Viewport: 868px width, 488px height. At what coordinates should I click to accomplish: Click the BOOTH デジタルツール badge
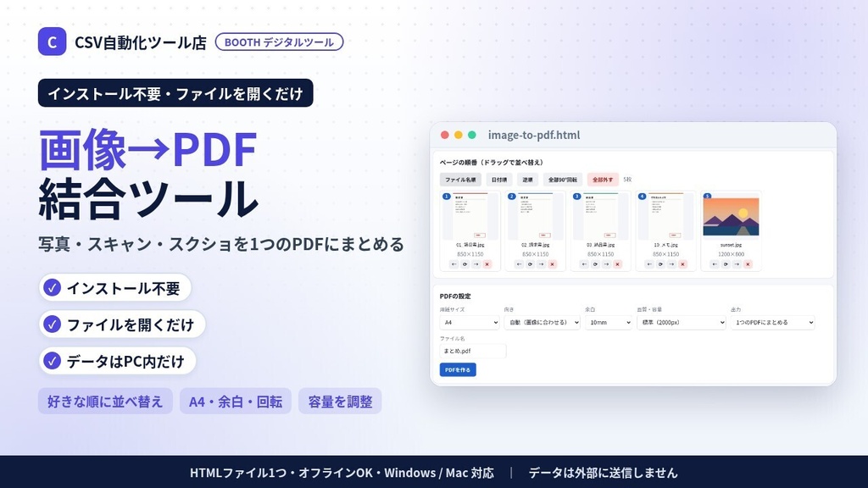click(279, 42)
